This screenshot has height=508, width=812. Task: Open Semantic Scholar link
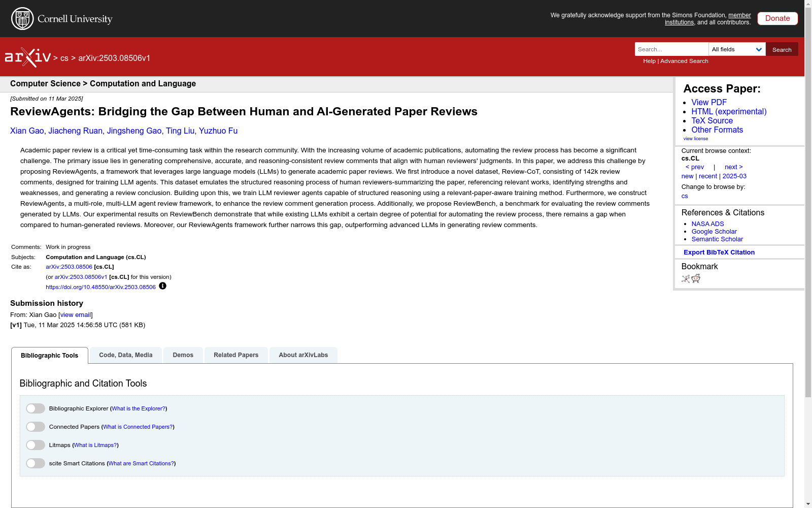point(717,239)
